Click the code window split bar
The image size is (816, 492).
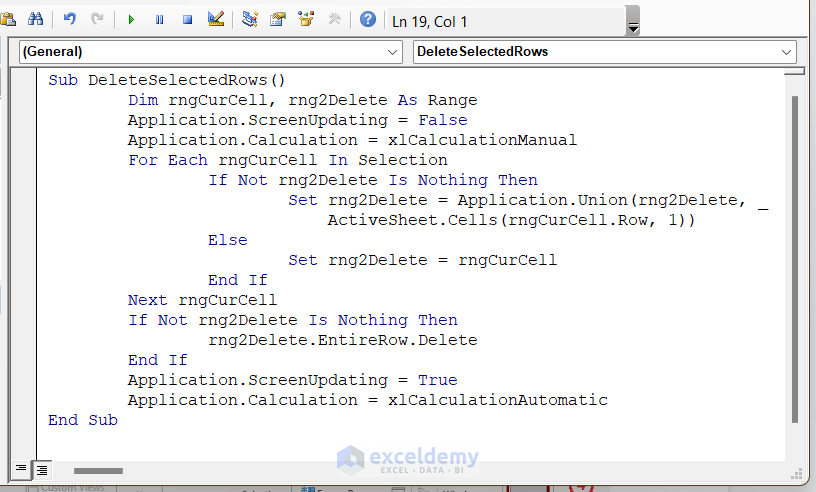tap(794, 71)
